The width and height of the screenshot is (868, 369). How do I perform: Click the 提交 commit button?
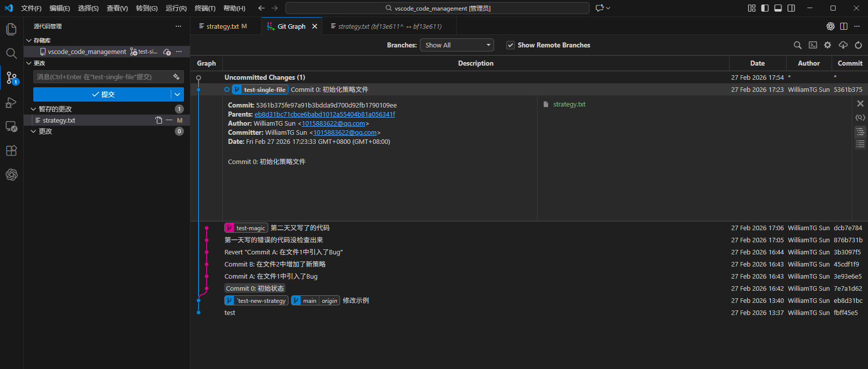tap(102, 94)
